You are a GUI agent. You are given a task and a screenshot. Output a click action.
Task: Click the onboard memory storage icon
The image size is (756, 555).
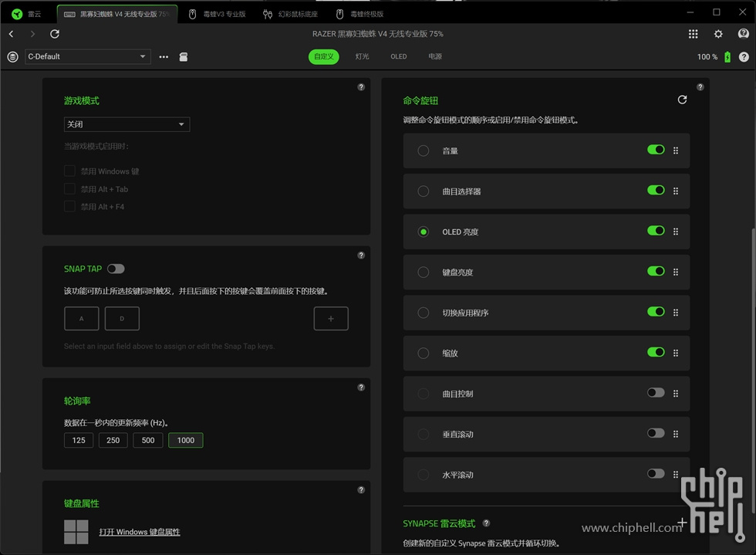coord(184,57)
